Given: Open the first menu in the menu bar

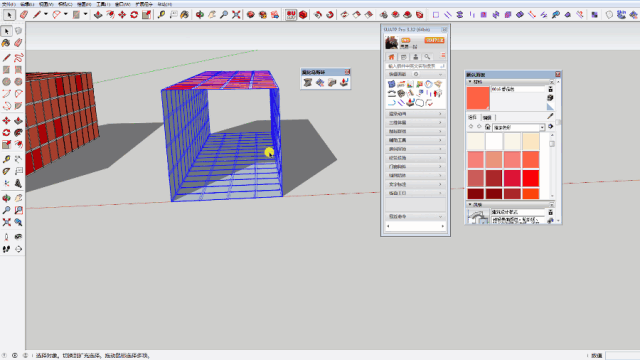Looking at the screenshot, I should 8,4.
